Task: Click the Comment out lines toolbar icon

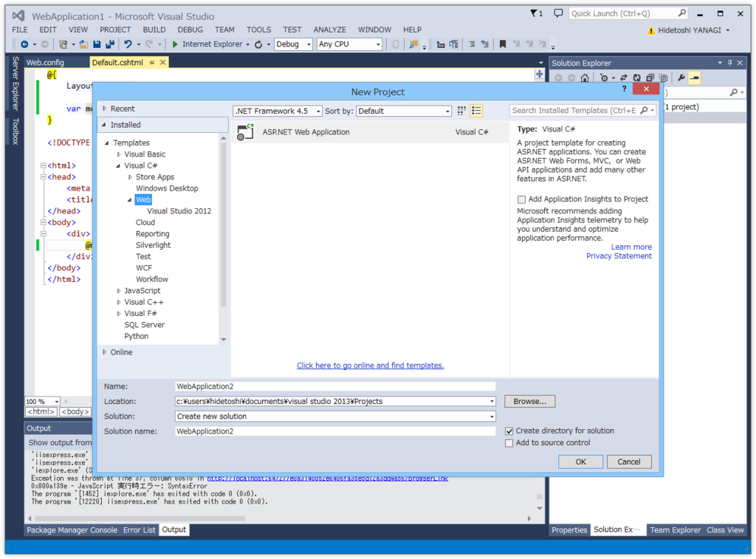Action: [472, 44]
